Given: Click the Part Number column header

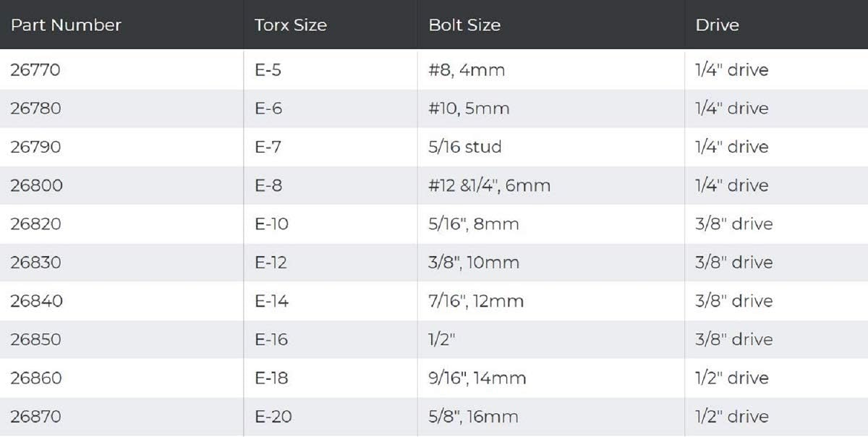Looking at the screenshot, I should click(66, 25).
